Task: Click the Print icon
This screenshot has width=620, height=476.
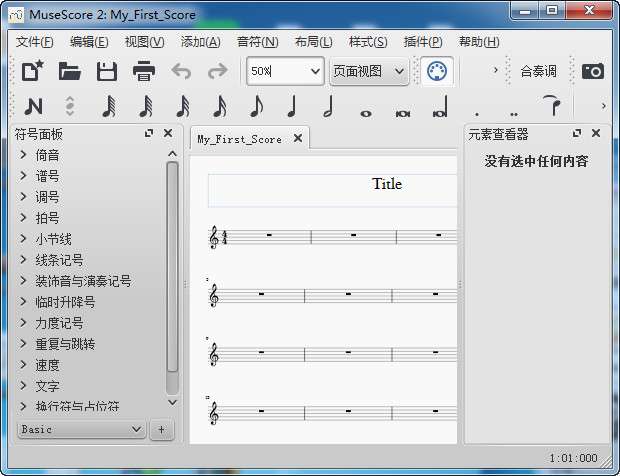Action: tap(144, 71)
